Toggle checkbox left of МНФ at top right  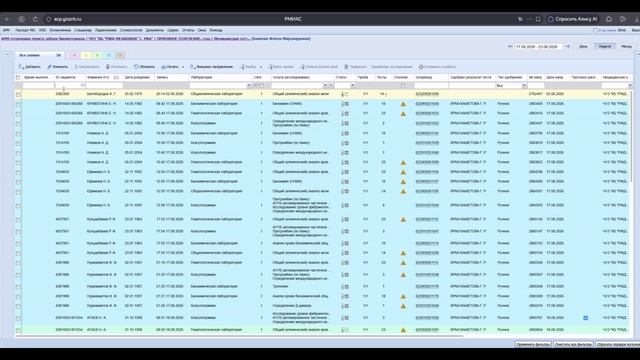point(595,30)
